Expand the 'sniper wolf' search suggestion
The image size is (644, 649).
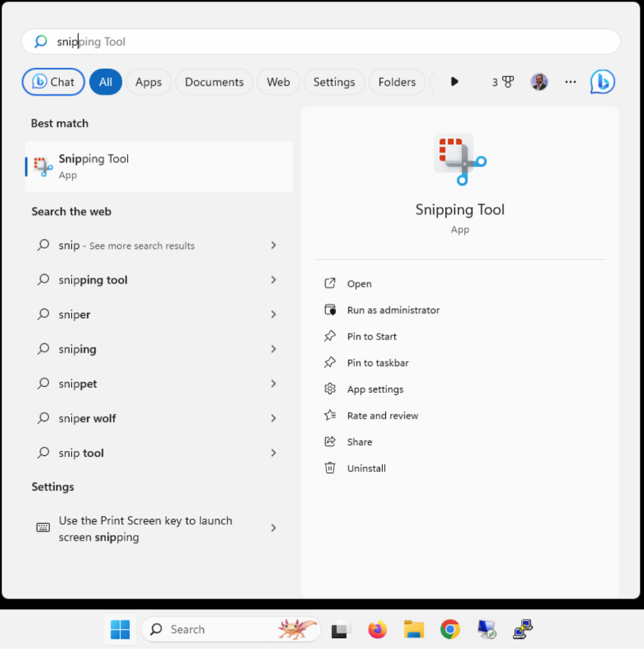click(x=274, y=418)
